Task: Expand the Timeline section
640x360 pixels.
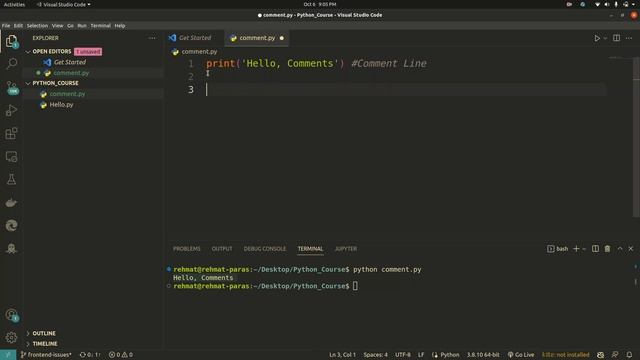Action: (x=45, y=344)
